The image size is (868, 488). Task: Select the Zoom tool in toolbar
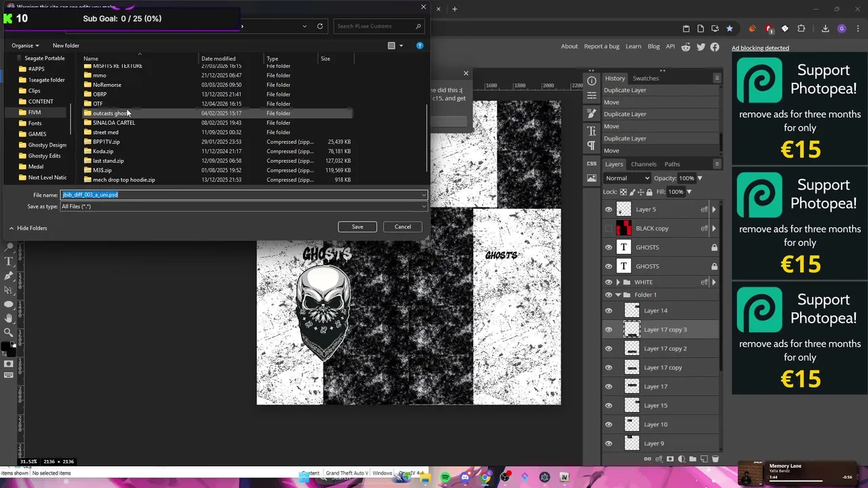tap(9, 332)
